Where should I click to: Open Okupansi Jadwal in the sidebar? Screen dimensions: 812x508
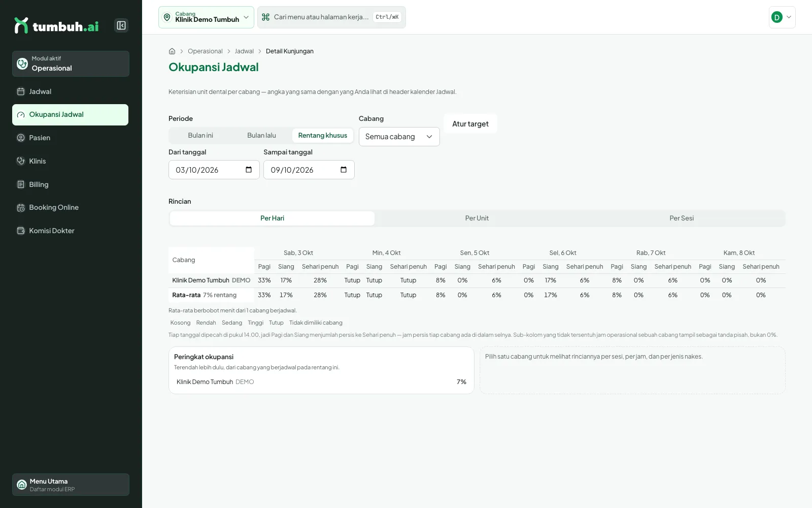click(x=70, y=115)
